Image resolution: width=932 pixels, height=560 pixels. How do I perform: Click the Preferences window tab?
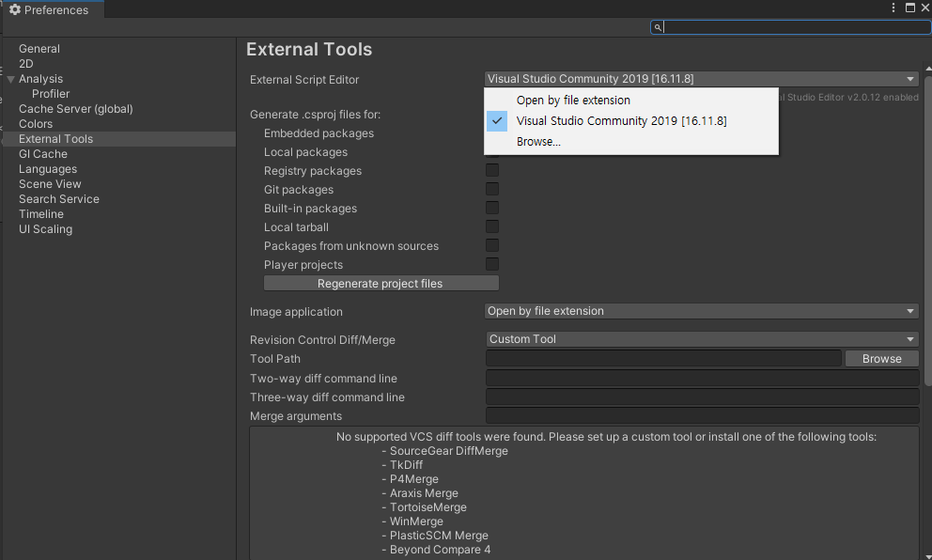[x=53, y=9]
